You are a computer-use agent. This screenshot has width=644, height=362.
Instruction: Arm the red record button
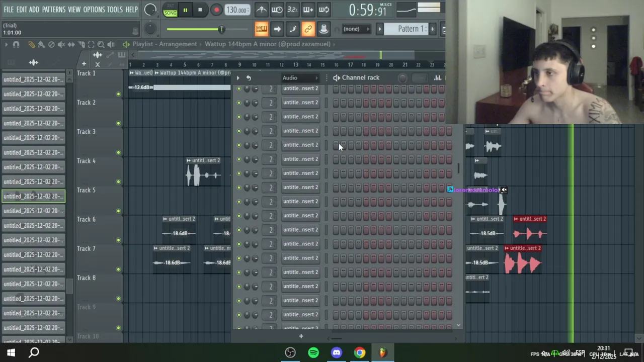point(216,10)
